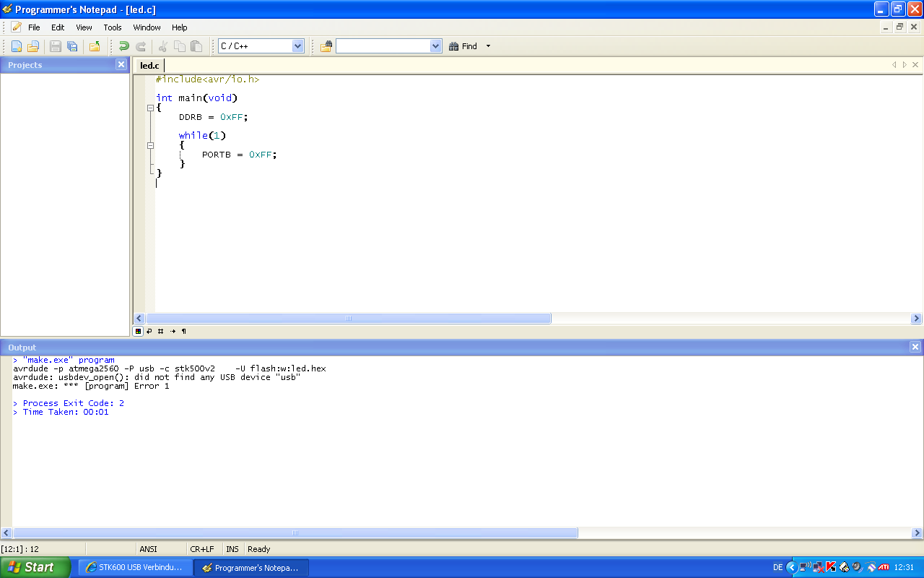Click the avrdude usbdev_open error line

tap(157, 377)
